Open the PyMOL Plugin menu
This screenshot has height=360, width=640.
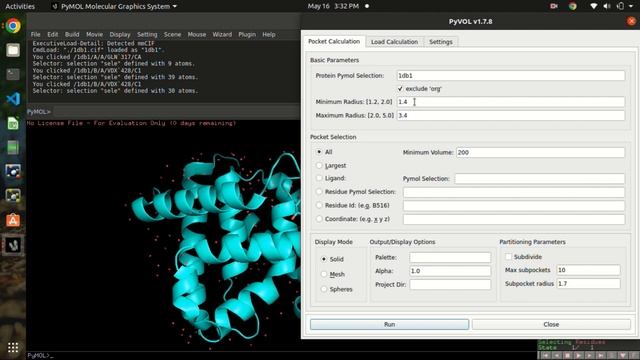click(247, 35)
